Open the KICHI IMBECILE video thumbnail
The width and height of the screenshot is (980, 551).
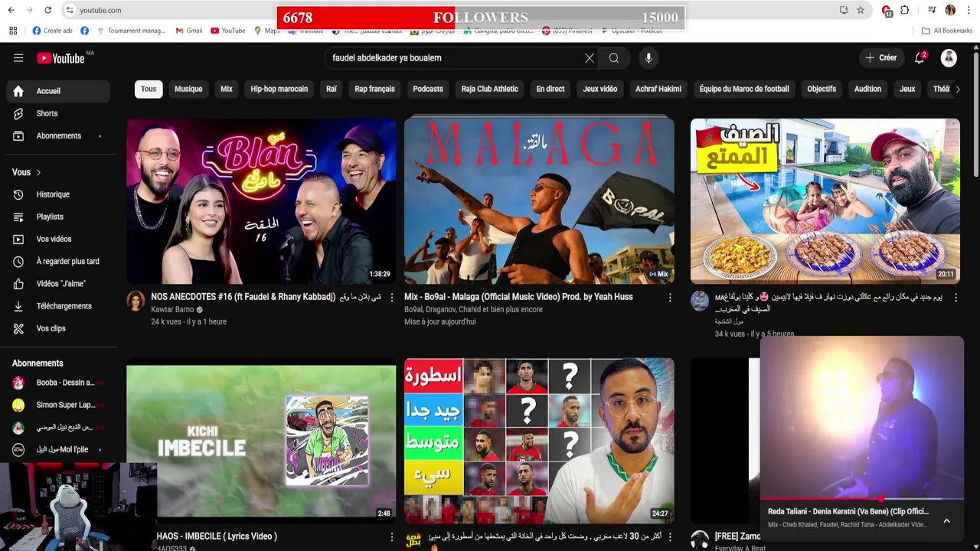pyautogui.click(x=261, y=441)
